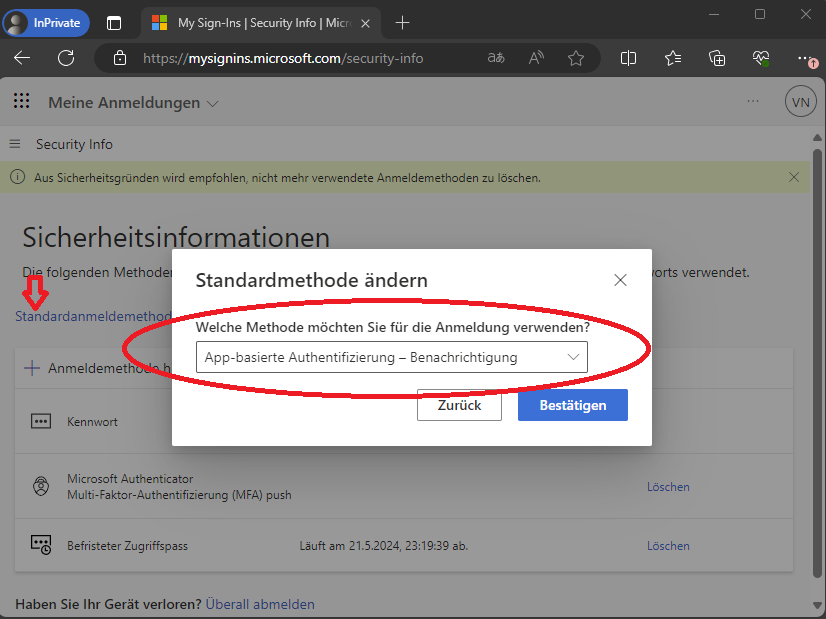This screenshot has height=619, width=826.
Task: Open the app launcher waffle icon
Action: [x=21, y=102]
